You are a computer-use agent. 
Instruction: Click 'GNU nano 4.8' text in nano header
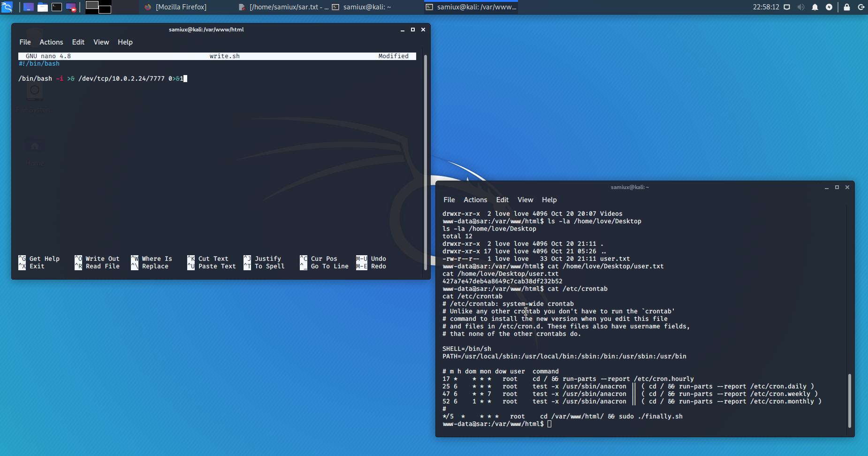(48, 56)
